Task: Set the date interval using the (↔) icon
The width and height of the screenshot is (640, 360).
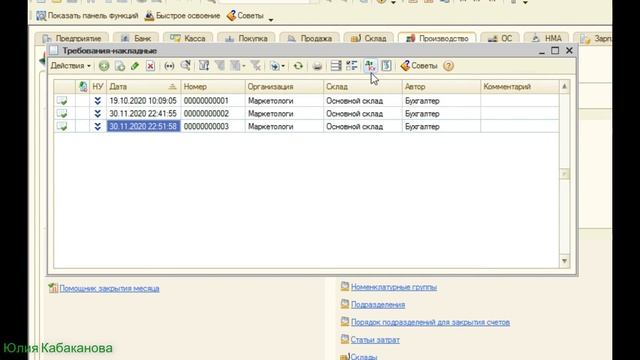Action: tap(169, 66)
